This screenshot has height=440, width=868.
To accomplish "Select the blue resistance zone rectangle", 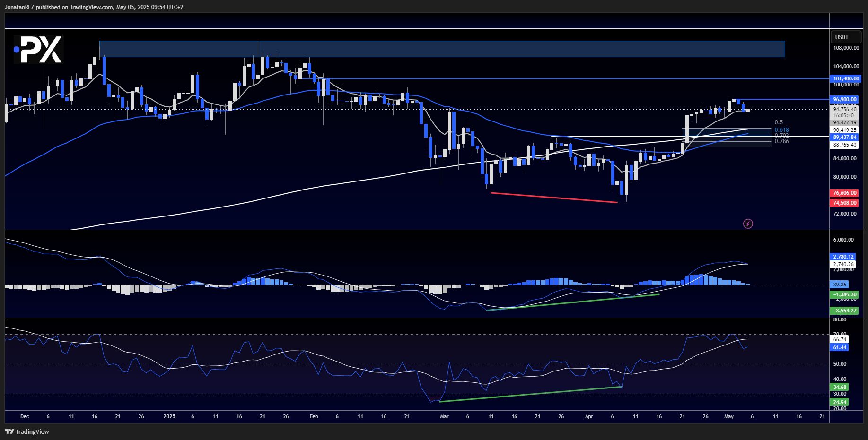I will (442, 49).
